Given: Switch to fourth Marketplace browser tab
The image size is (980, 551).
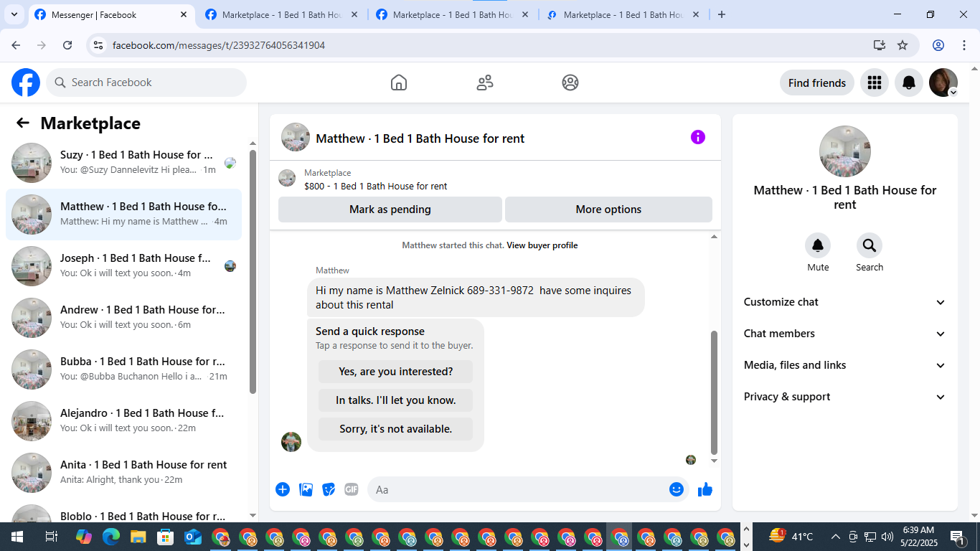Looking at the screenshot, I should click(x=623, y=14).
